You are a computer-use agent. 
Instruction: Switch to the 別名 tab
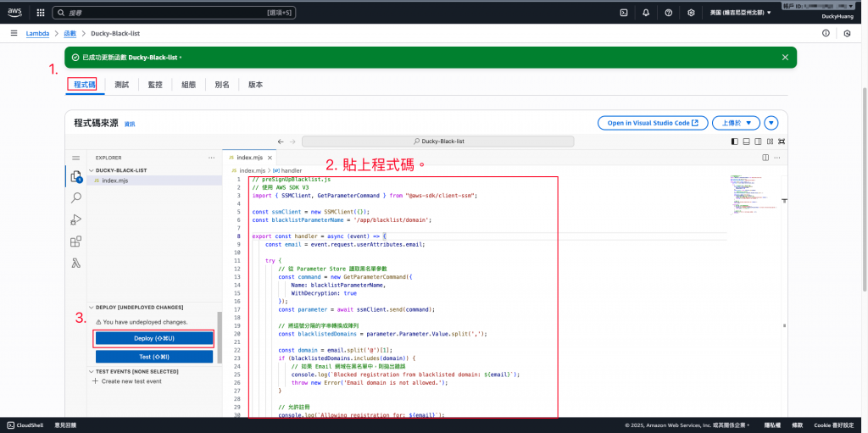222,85
